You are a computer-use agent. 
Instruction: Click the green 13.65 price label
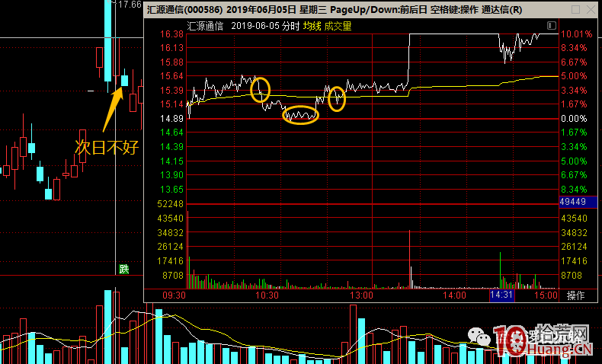point(171,189)
